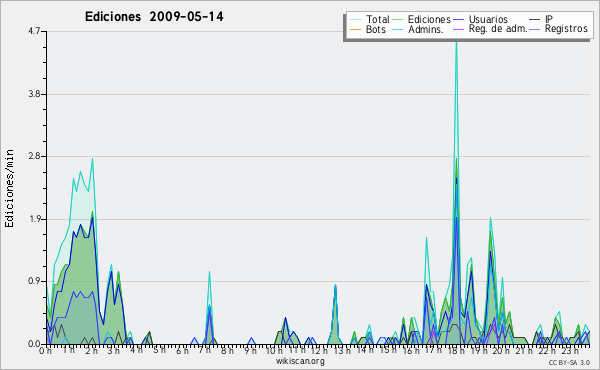Click the 2 h marker on time axis
This screenshot has height=370, width=600.
coord(91,351)
